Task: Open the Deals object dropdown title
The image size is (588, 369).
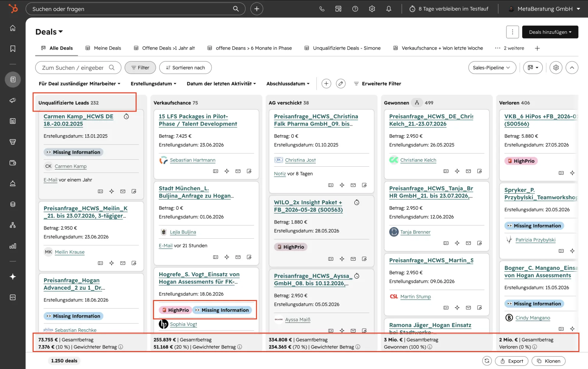Action: [x=49, y=32]
